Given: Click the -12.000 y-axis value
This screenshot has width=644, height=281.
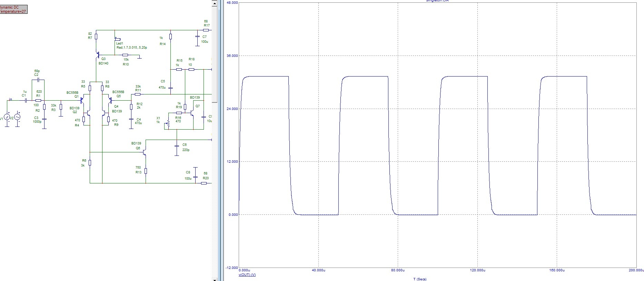Looking at the screenshot, I should (231, 268).
